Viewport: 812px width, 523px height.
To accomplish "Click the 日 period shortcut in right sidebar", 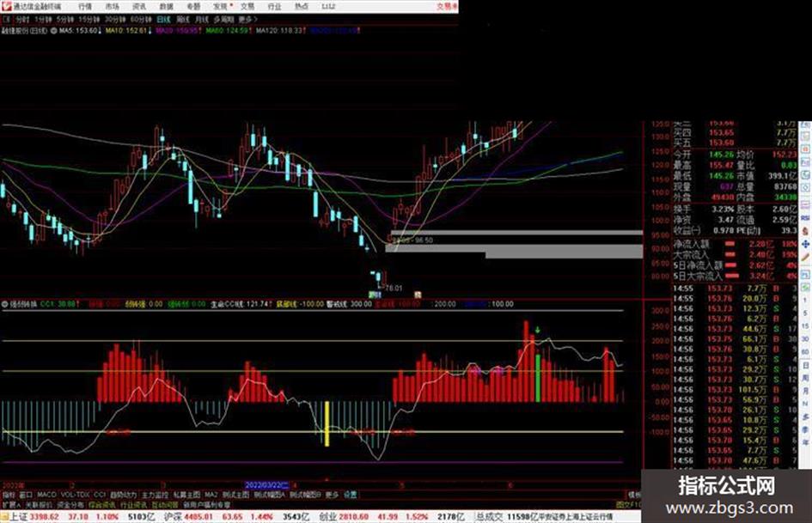I will coord(805,366).
